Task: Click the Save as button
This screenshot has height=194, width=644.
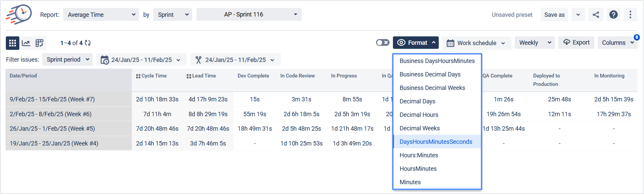Action: (554, 15)
